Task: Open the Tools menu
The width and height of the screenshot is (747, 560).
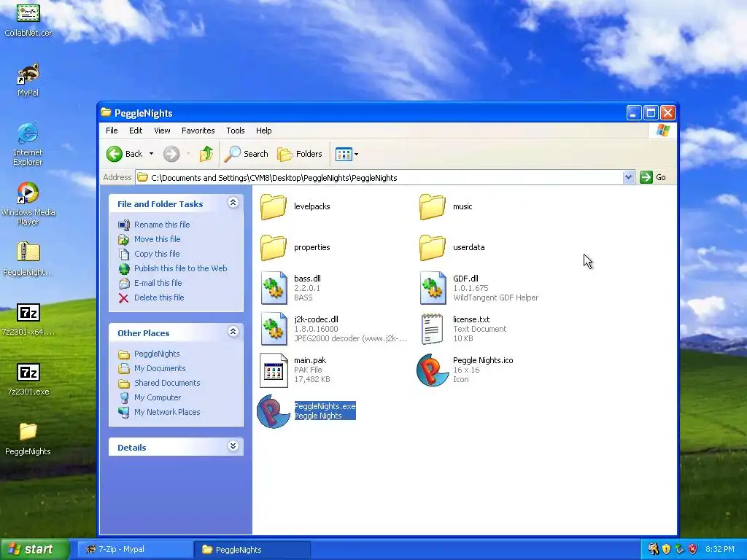Action: 236,131
